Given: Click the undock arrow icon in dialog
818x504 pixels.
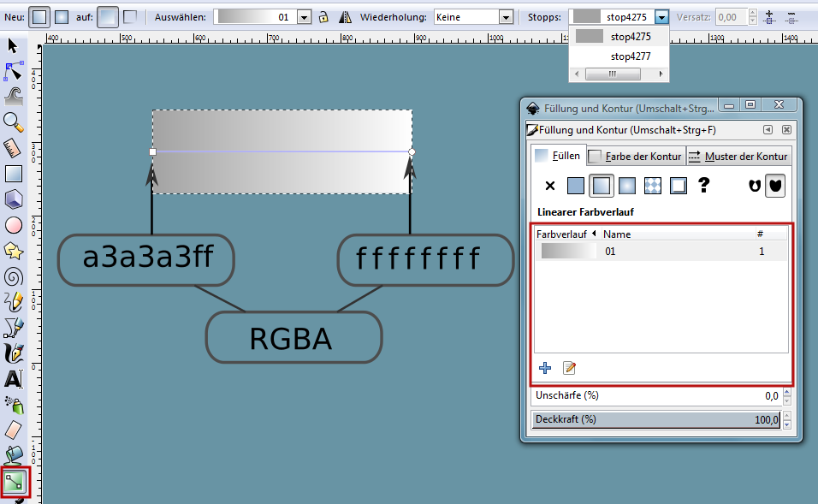Looking at the screenshot, I should (768, 129).
